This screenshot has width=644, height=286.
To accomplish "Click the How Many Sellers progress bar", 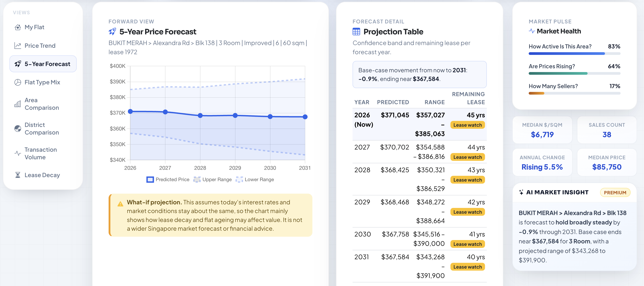I will (574, 93).
